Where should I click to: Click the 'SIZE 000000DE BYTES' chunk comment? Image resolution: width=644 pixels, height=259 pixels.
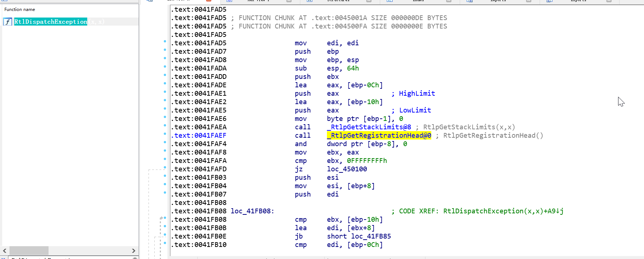[409, 18]
